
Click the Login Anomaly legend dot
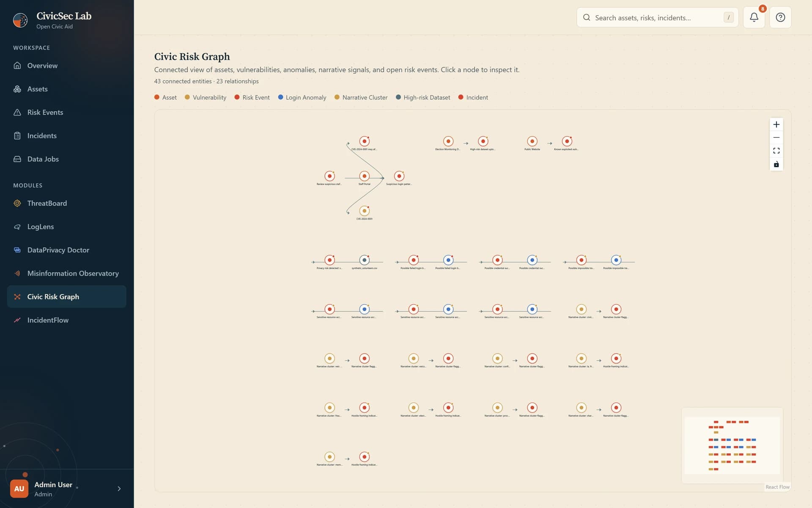280,97
